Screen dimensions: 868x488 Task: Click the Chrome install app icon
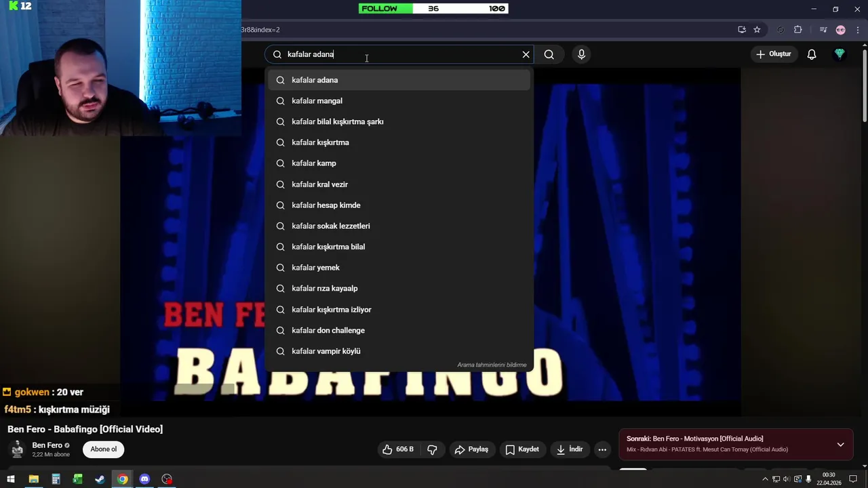click(x=742, y=30)
